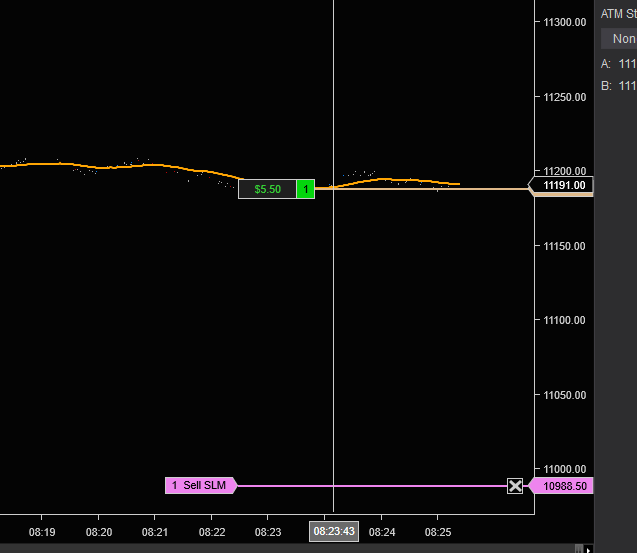Open the ATM Strategy dropdown showing Non
637x553 pixels.
[x=619, y=39]
